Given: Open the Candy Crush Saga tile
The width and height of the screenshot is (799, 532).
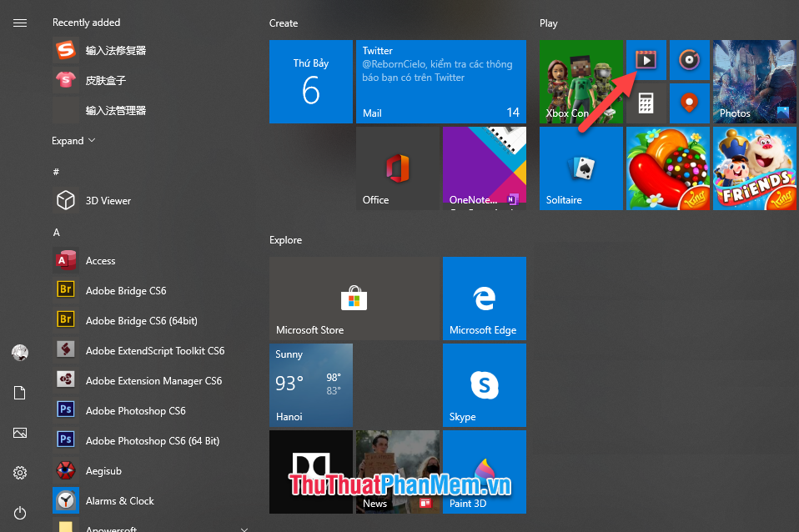Looking at the screenshot, I should tap(668, 168).
